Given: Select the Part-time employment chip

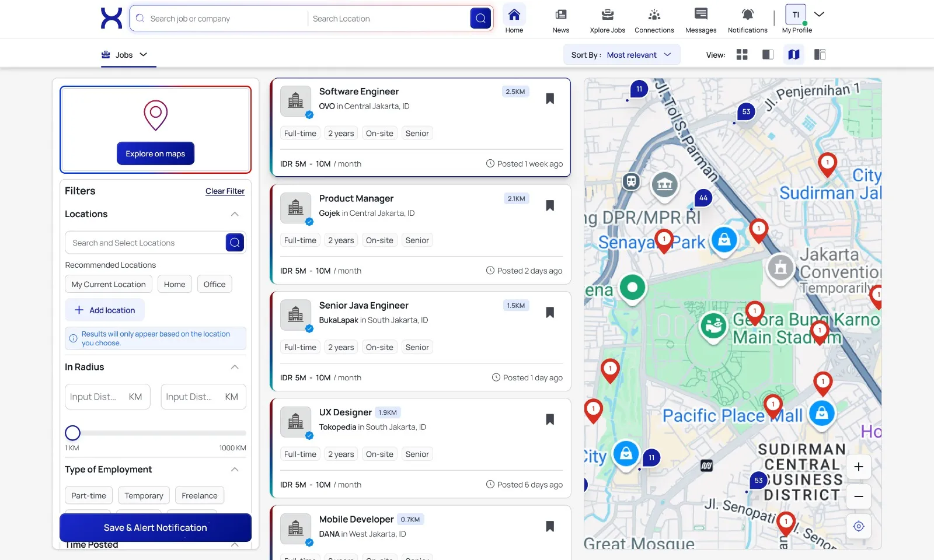Looking at the screenshot, I should pos(89,495).
